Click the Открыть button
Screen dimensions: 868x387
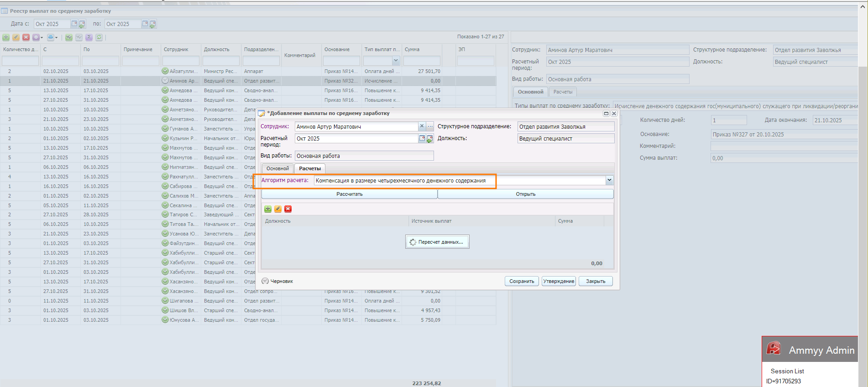(526, 194)
